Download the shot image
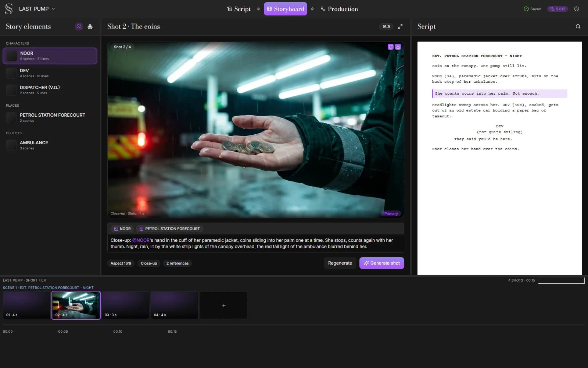588x368 pixels. click(398, 47)
